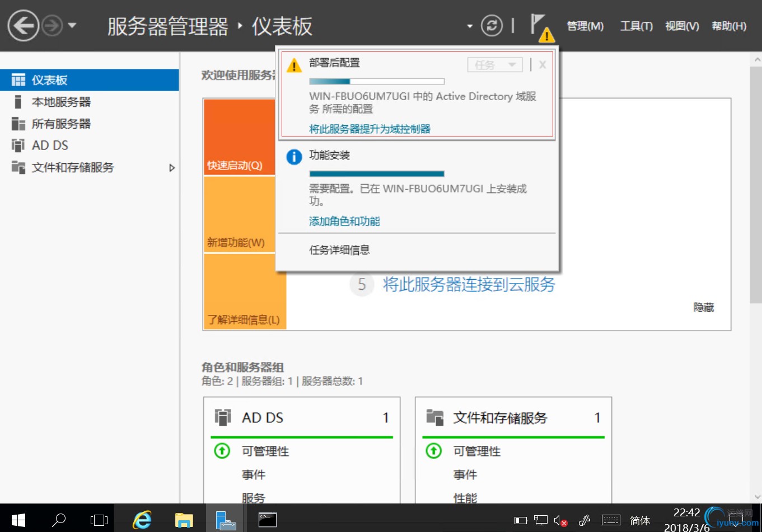Click the scrollbar down arrow
Screen dimensions: 762x532
(x=757, y=497)
